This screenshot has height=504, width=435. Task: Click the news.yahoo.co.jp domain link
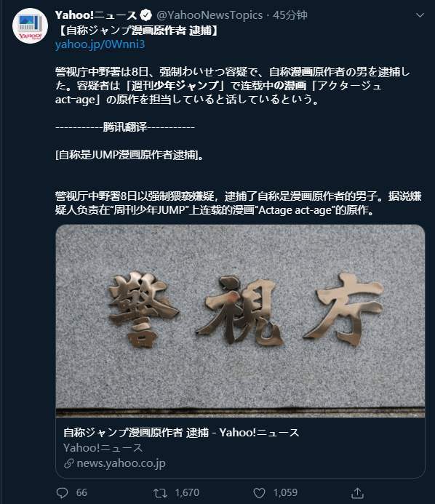(121, 463)
